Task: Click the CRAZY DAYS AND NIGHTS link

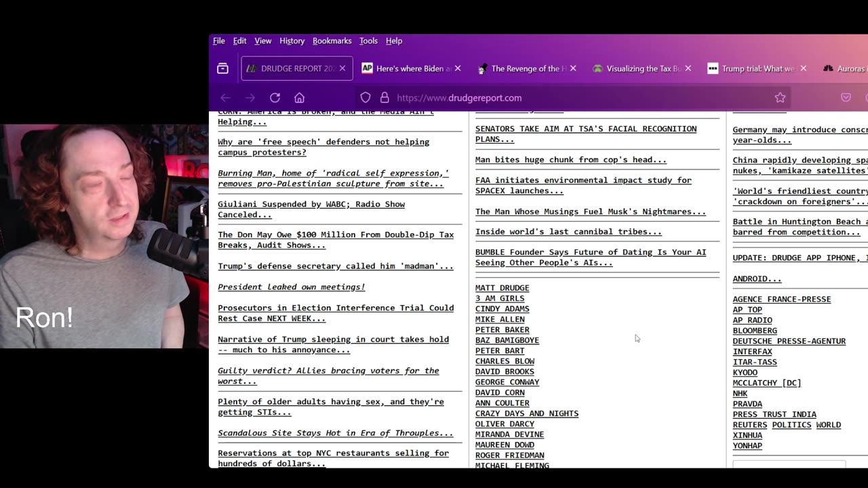Action: click(527, 413)
